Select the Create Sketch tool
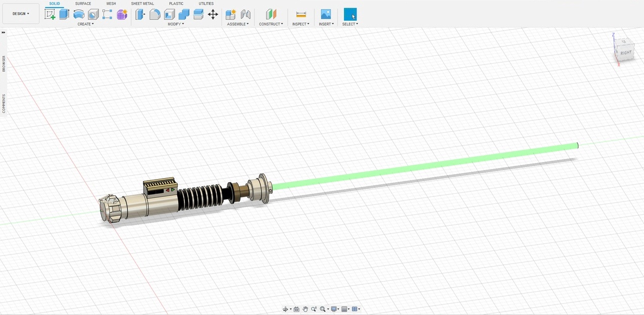 pos(50,14)
